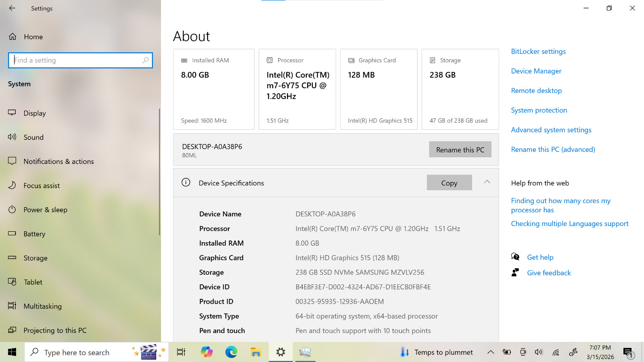Click the Find a setting search box
Screen dimensions: 644x362
80,60
